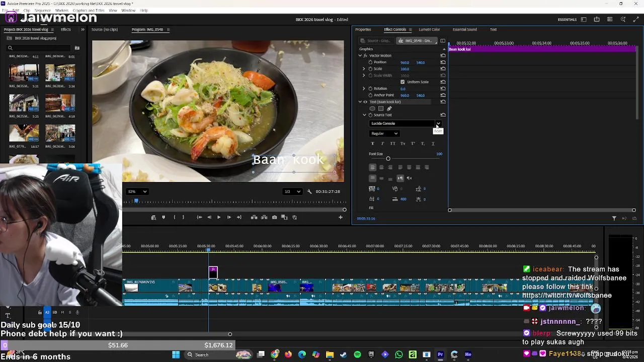Image resolution: width=644 pixels, height=362 pixels.
Task: Collapse the Source Text section
Action: (x=364, y=115)
